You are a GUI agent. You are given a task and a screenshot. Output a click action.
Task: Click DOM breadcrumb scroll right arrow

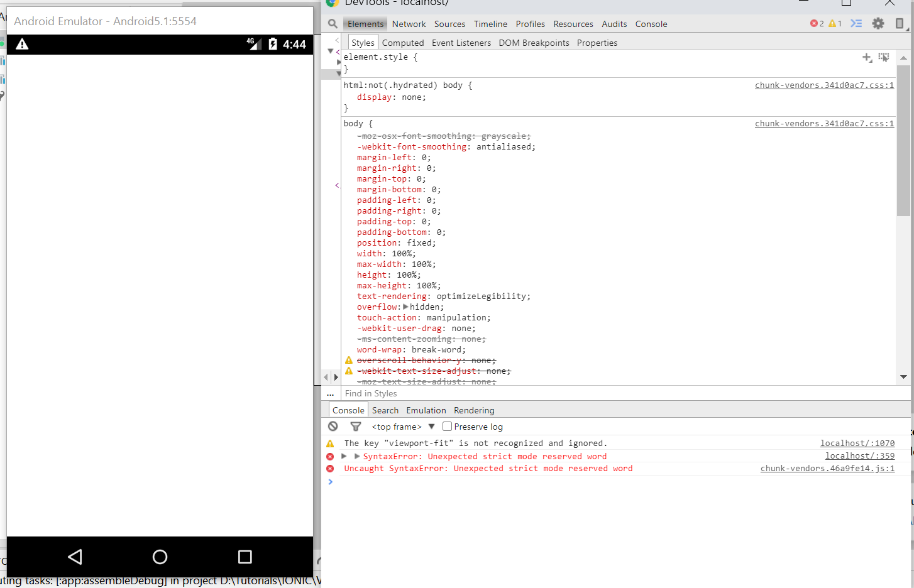point(336,377)
